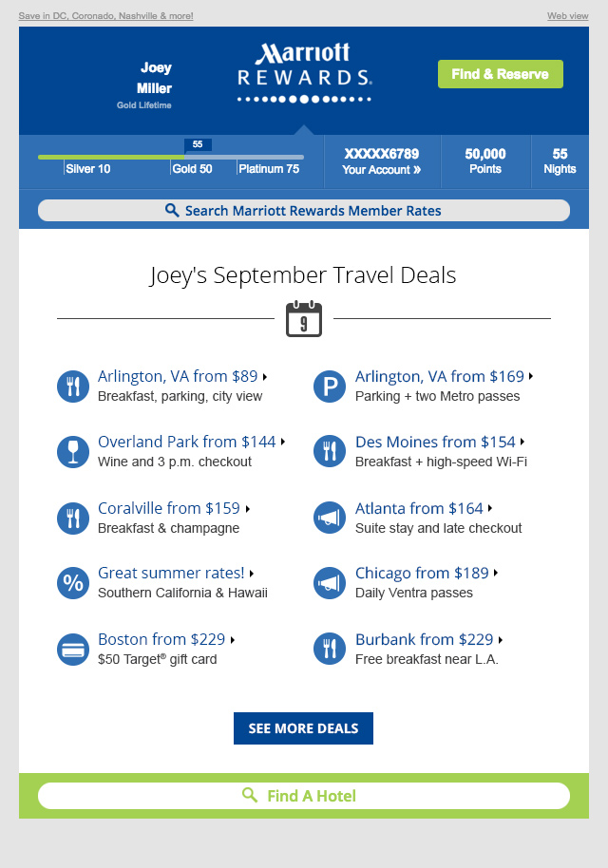Click the Find A Hotel search bar
Screen dimensions: 608x868
click(304, 796)
